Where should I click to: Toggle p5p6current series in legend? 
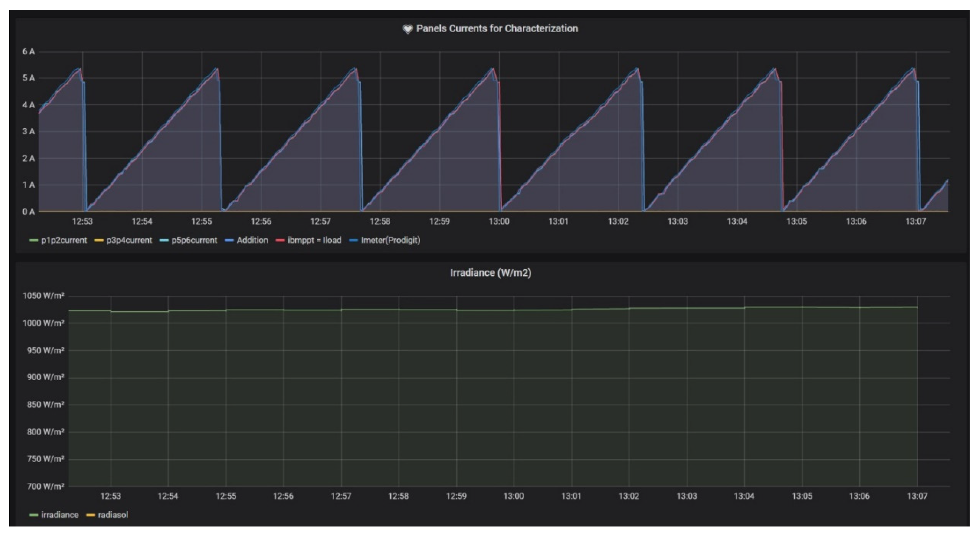tap(194, 240)
